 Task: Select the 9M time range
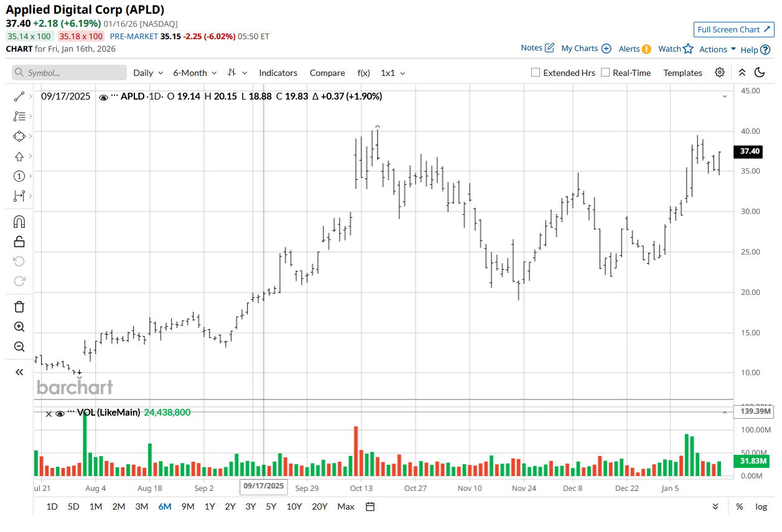(x=188, y=506)
